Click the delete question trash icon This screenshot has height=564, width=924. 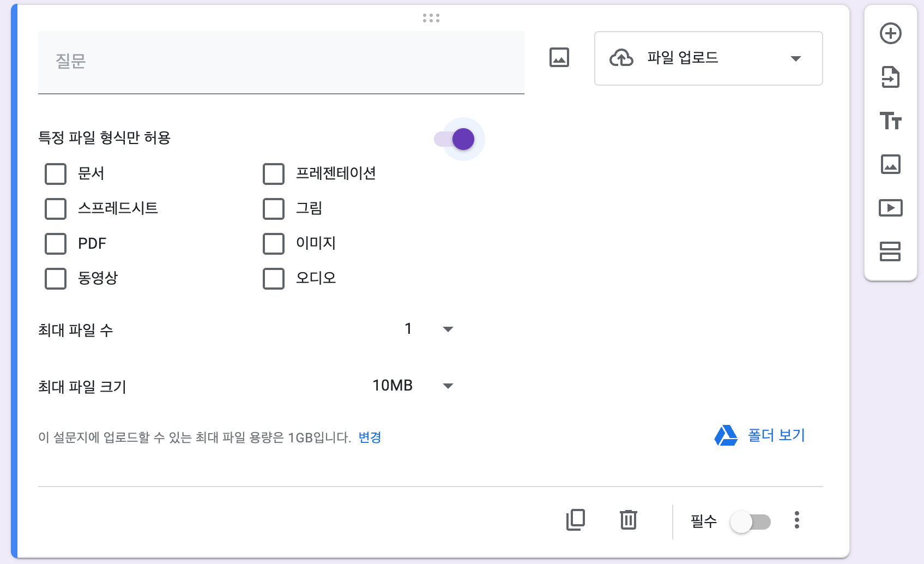click(628, 520)
